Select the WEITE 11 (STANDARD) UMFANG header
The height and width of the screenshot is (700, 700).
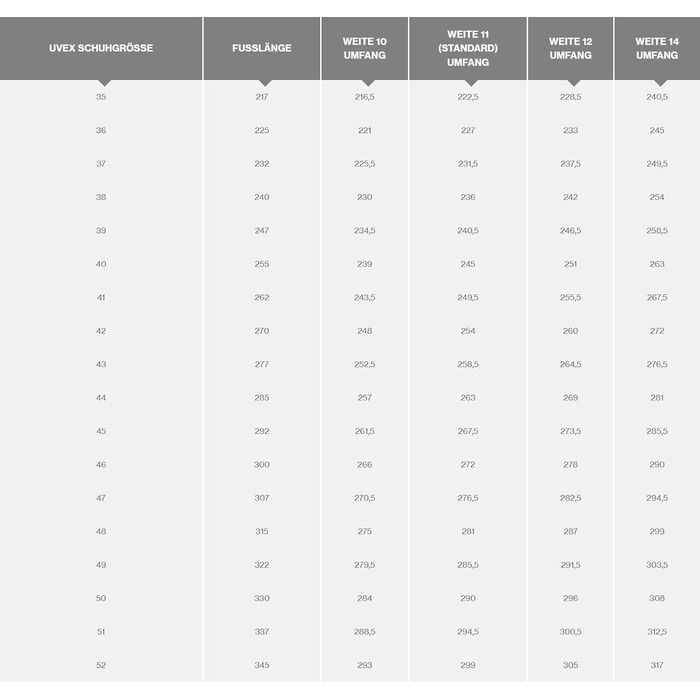468,48
